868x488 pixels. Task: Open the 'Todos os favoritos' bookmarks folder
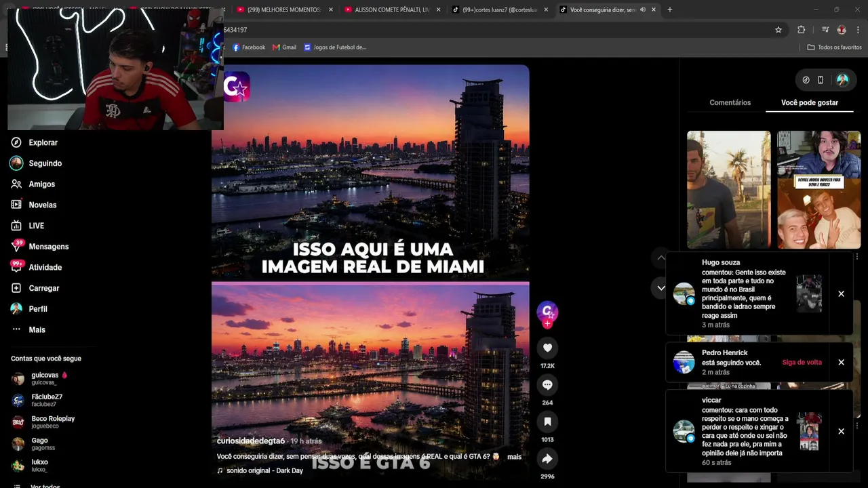tap(834, 47)
